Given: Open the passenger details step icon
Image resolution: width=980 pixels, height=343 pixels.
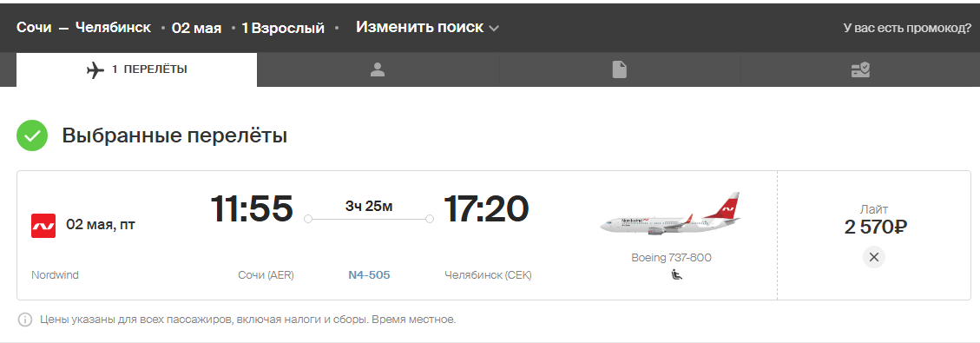Looking at the screenshot, I should point(377,70).
